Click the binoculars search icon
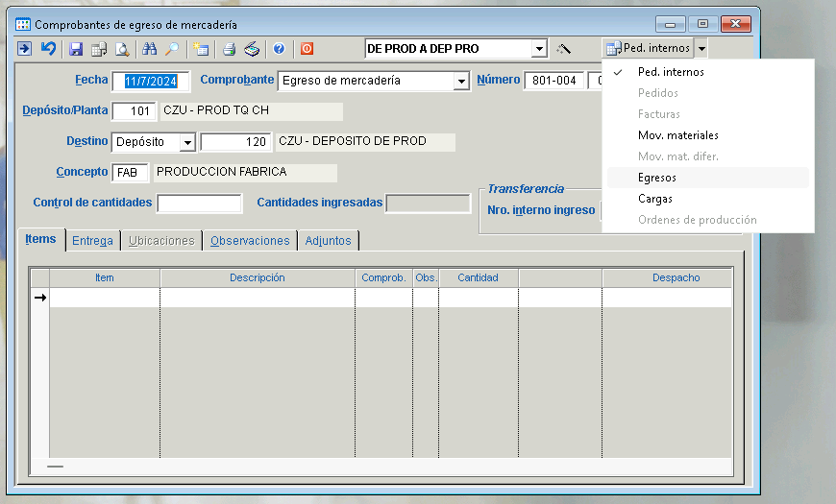836x504 pixels. (149, 49)
